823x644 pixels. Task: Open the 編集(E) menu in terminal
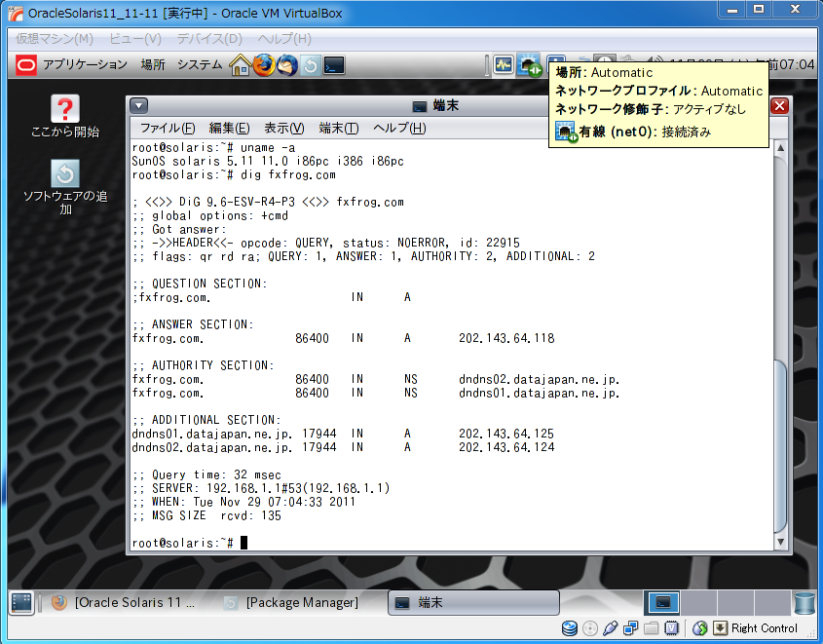click(x=229, y=129)
